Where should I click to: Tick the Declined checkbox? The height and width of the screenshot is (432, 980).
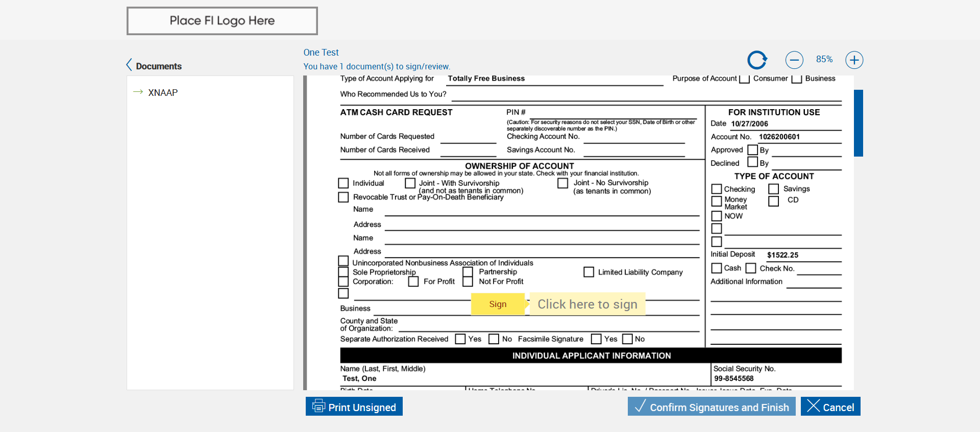(x=752, y=162)
